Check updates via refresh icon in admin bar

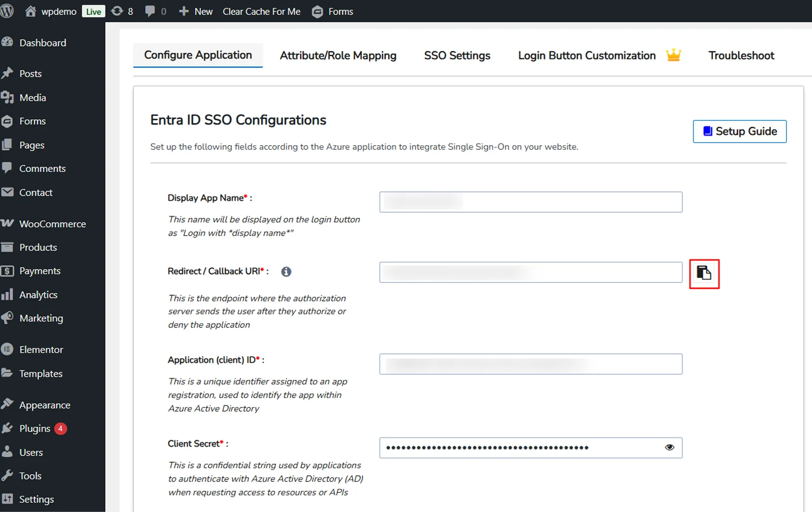[116, 11]
